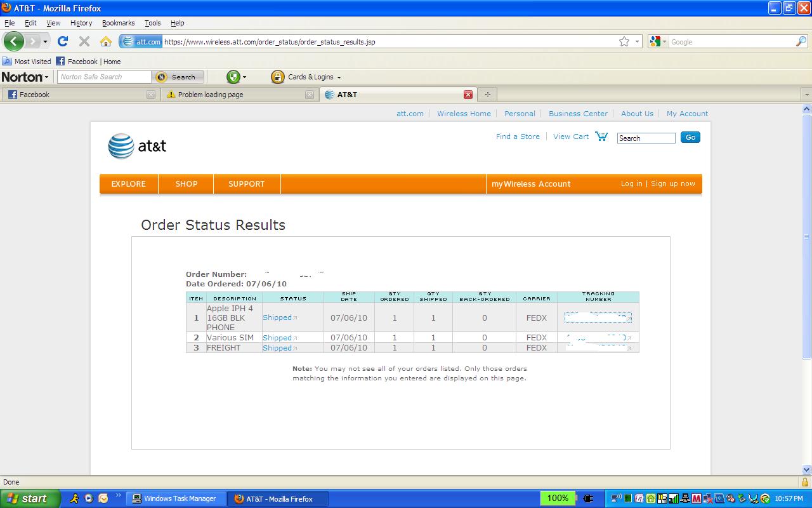Screen dimensions: 812x508
Task: Open the Business Center link
Action: tap(578, 114)
